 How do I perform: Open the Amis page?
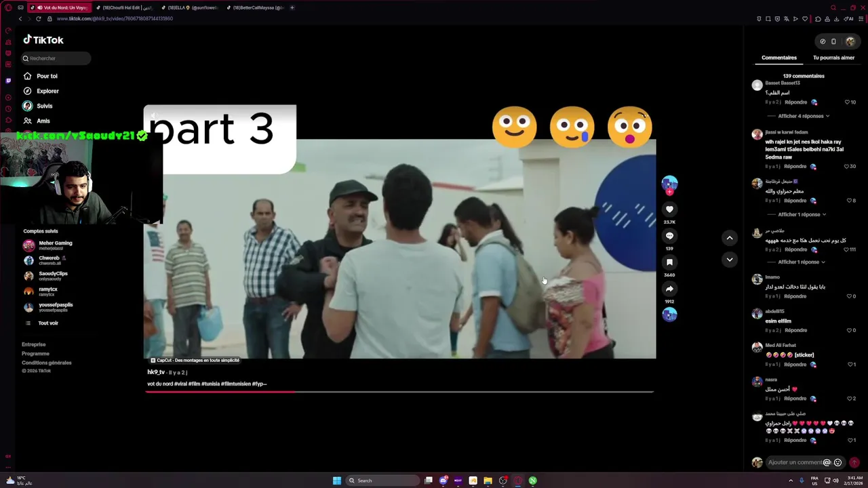click(x=37, y=121)
